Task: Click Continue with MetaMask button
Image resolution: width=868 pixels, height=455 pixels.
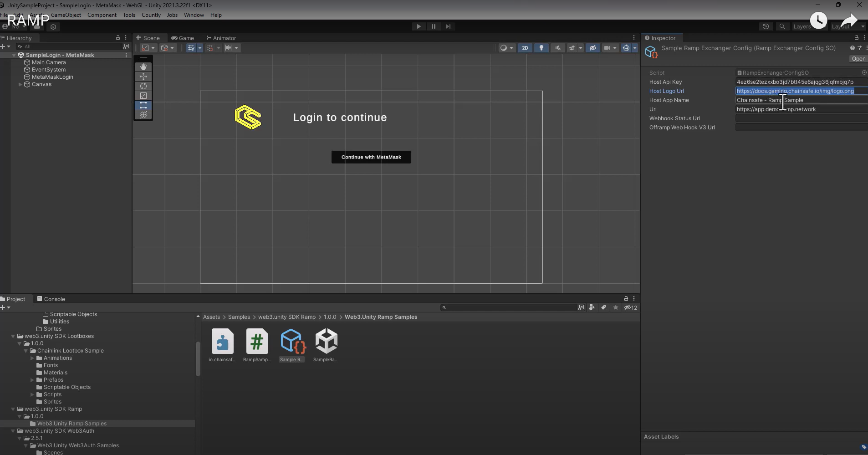Action: pos(371,157)
